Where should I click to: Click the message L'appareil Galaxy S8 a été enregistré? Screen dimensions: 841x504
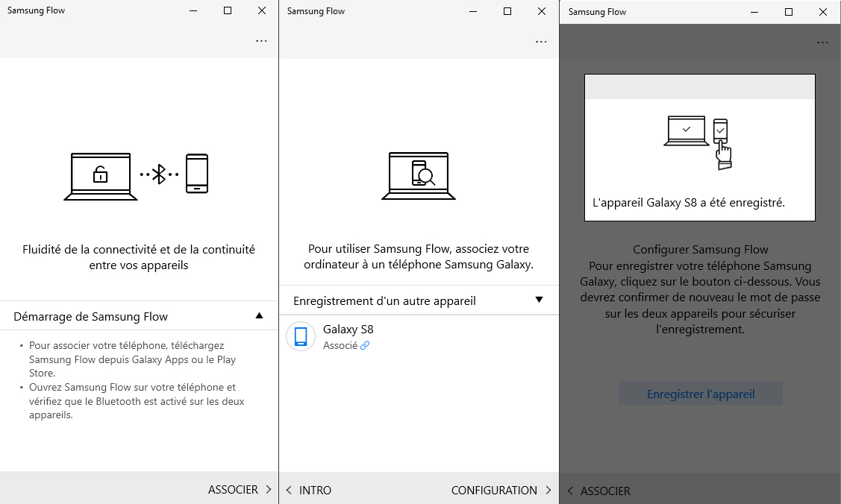coord(689,203)
